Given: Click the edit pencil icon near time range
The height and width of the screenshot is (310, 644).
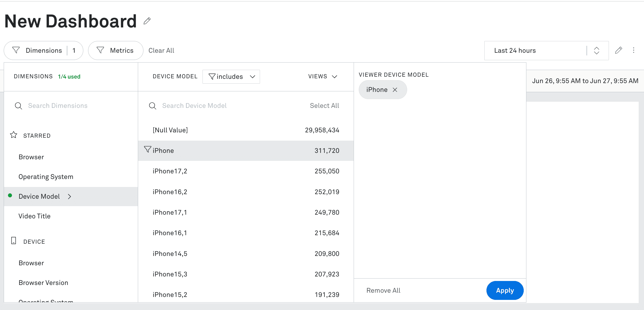Looking at the screenshot, I should 618,50.
